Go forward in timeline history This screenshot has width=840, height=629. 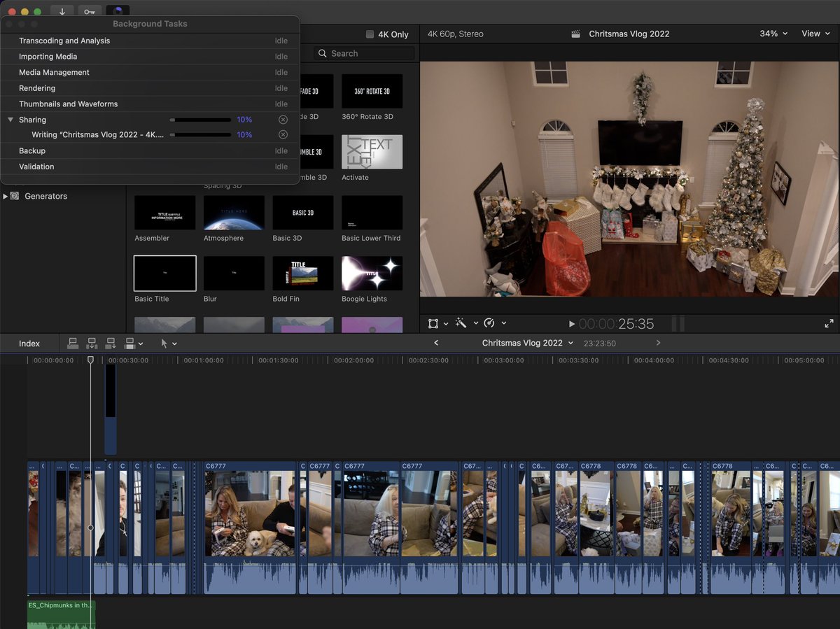658,343
